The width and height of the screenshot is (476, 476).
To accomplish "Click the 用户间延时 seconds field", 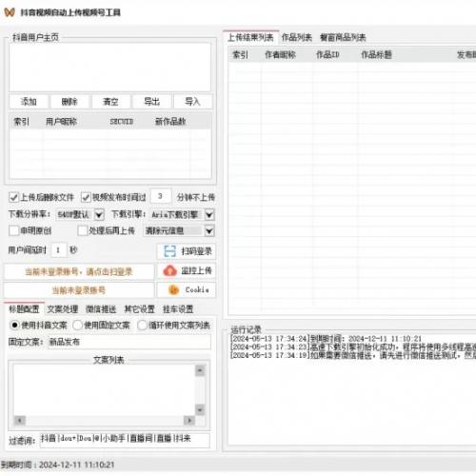I will (59, 250).
